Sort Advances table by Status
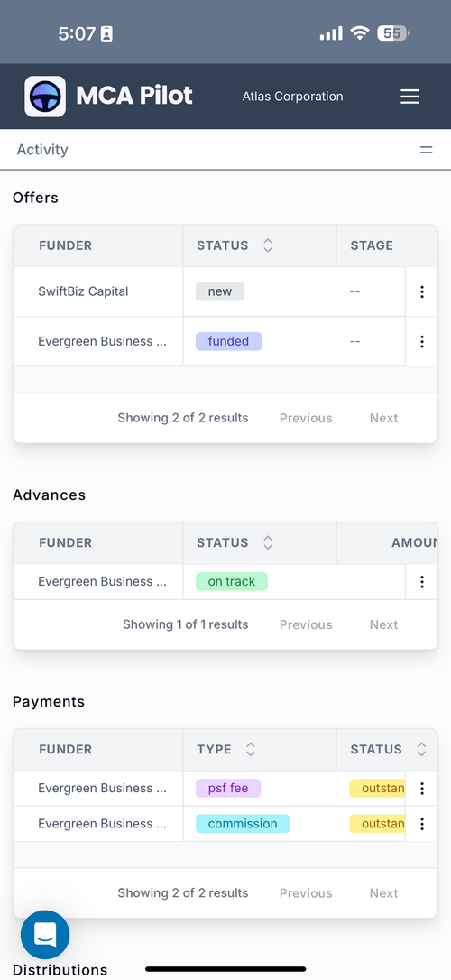 click(268, 542)
